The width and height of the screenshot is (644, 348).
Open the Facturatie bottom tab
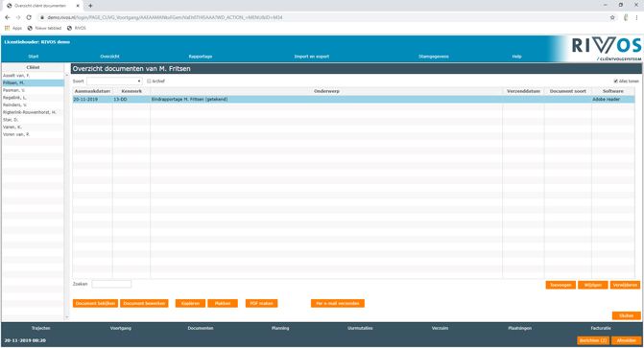tap(601, 328)
